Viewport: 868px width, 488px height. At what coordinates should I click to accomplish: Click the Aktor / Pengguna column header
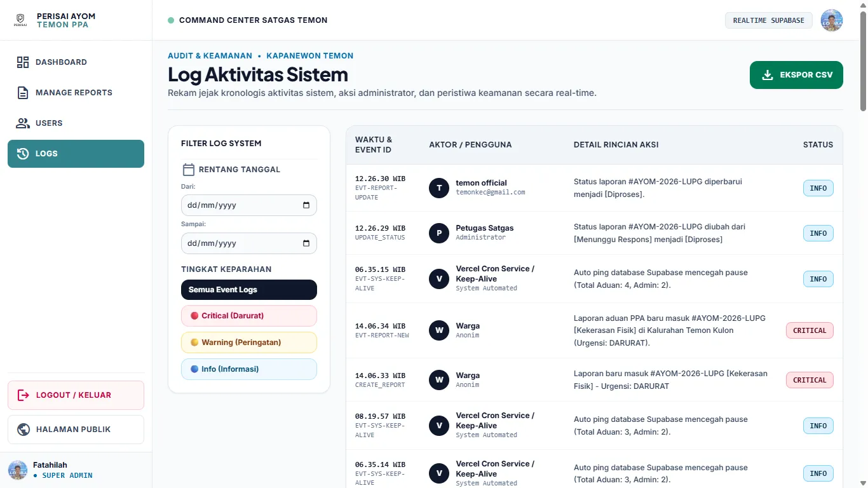[x=470, y=145]
